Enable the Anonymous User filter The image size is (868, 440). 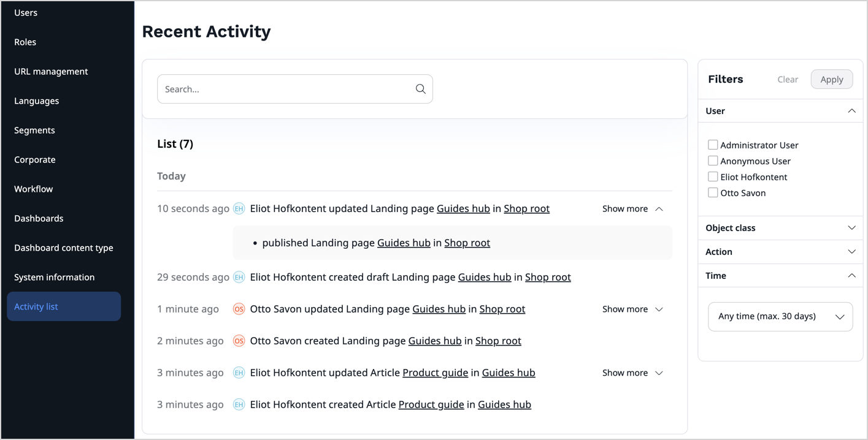tap(713, 161)
